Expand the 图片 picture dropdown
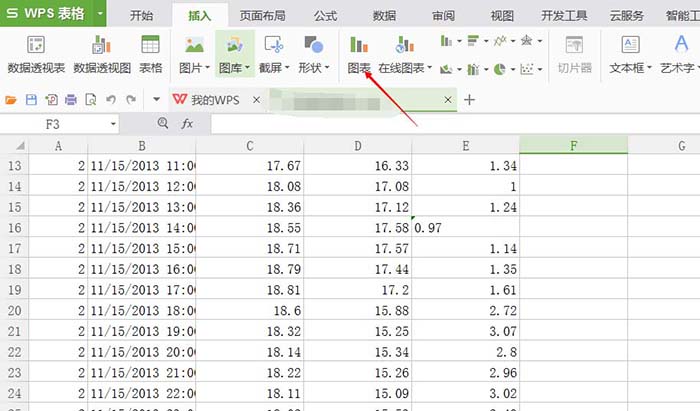 207,69
